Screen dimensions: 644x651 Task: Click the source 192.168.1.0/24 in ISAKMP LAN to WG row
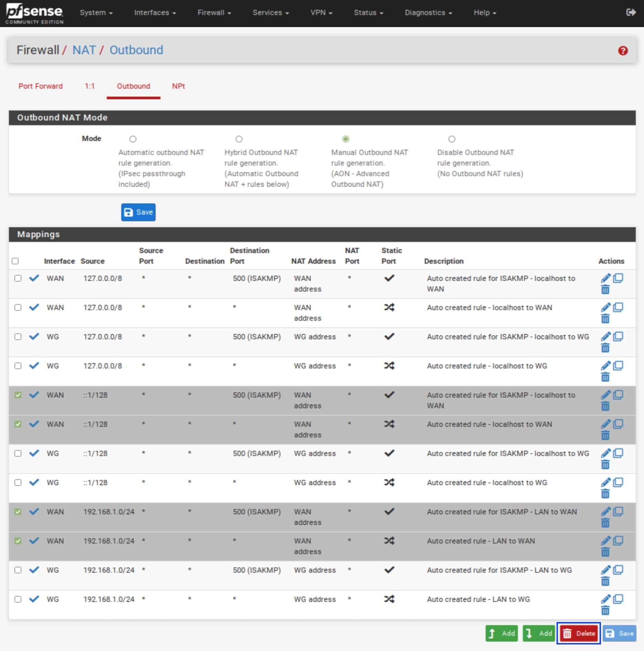[109, 570]
